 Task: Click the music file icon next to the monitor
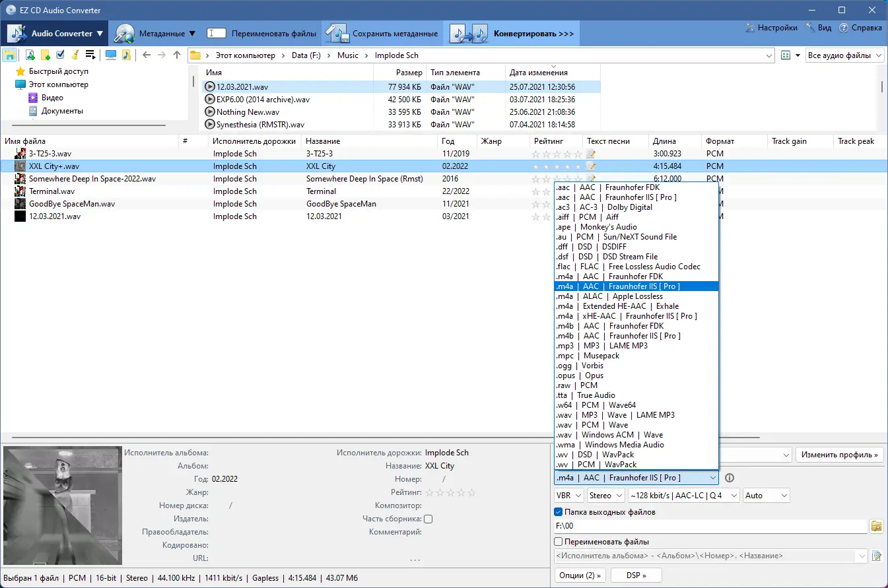(125, 55)
